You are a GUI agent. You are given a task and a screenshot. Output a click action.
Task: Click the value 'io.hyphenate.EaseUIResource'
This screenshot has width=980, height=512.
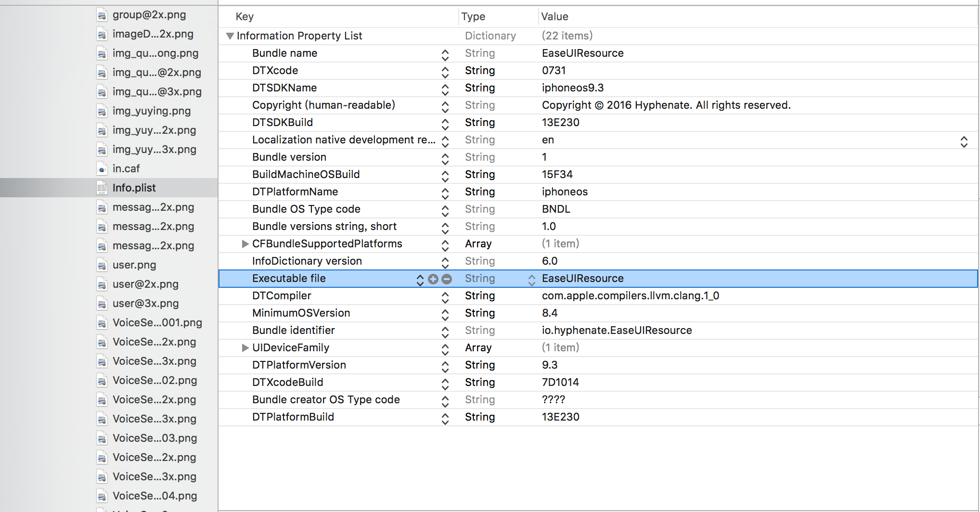pos(617,330)
